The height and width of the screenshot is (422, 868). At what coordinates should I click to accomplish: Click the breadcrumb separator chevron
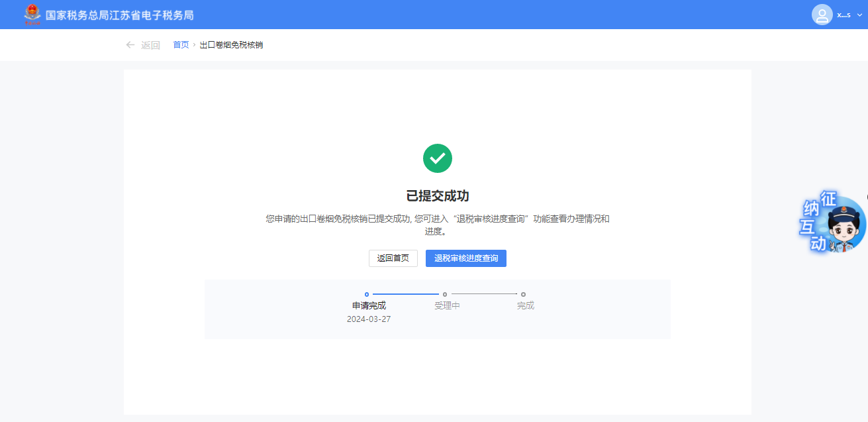[x=194, y=45]
